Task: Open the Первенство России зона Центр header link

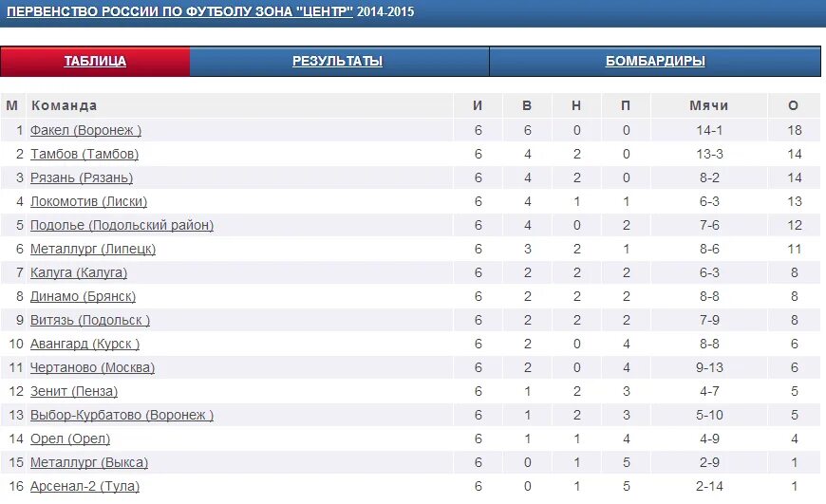Action: coord(179,11)
